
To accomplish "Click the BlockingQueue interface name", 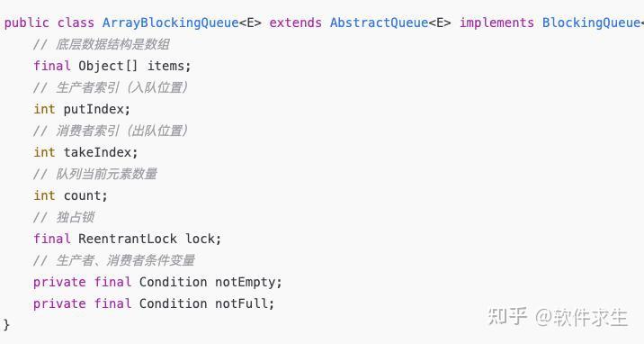I will coord(593,23).
